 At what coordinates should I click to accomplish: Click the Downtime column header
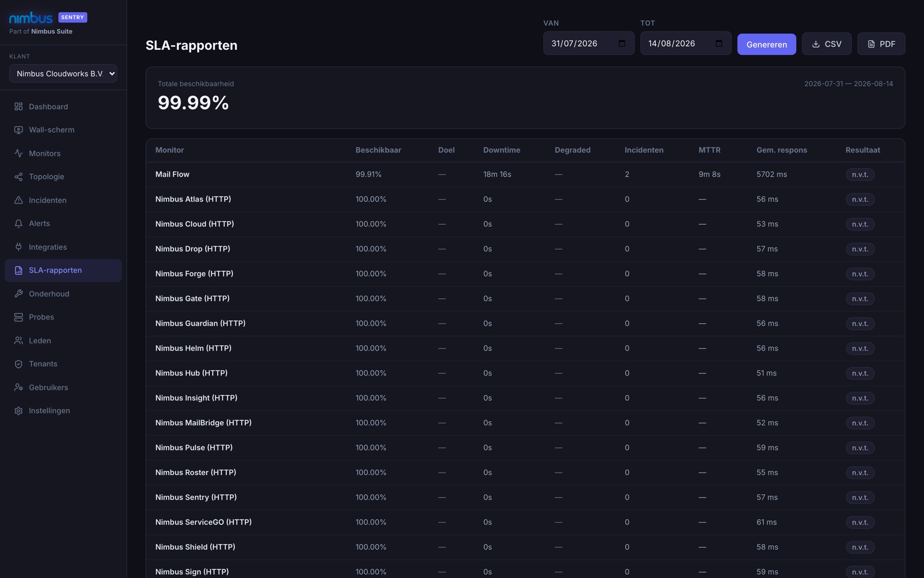[x=502, y=150]
